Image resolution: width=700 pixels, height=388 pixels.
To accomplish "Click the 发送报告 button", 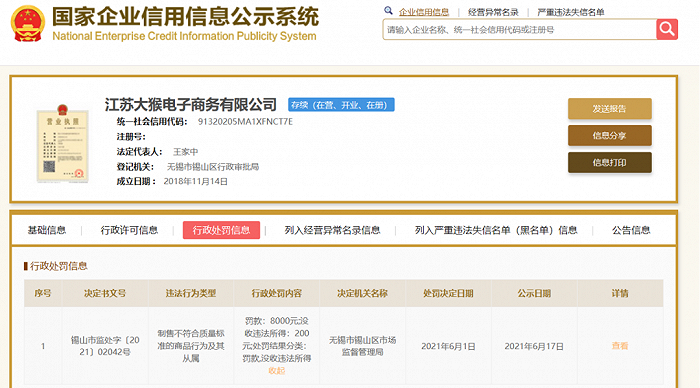I will 609,108.
